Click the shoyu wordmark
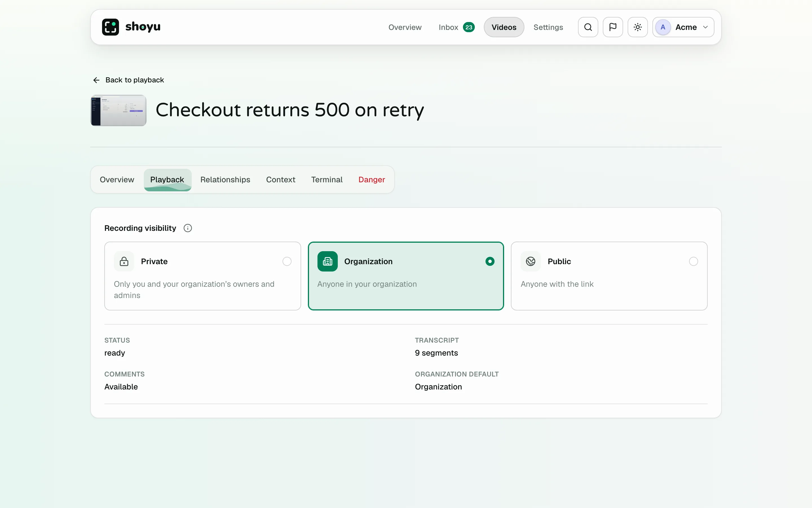 point(143,27)
